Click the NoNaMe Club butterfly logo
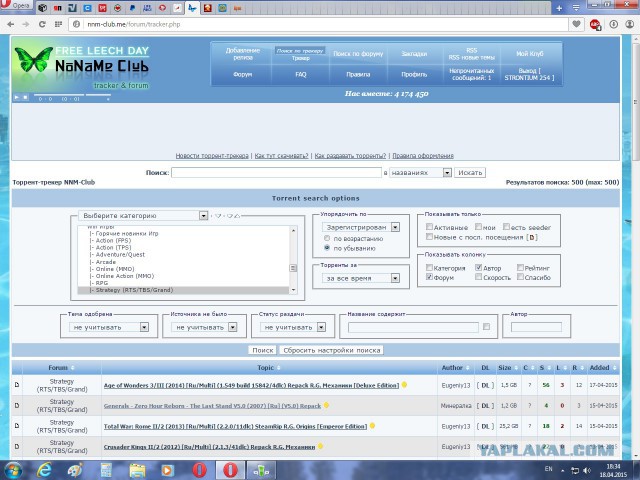The width and height of the screenshot is (640, 480). (x=34, y=60)
